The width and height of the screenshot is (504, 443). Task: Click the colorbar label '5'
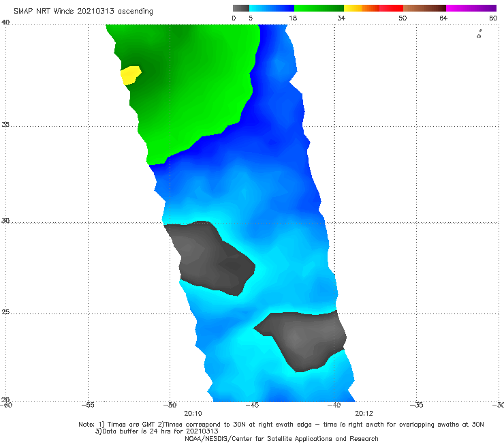(251, 18)
